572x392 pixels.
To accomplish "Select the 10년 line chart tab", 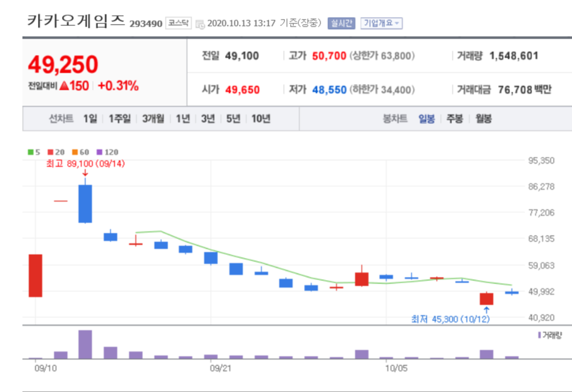I will click(x=261, y=119).
